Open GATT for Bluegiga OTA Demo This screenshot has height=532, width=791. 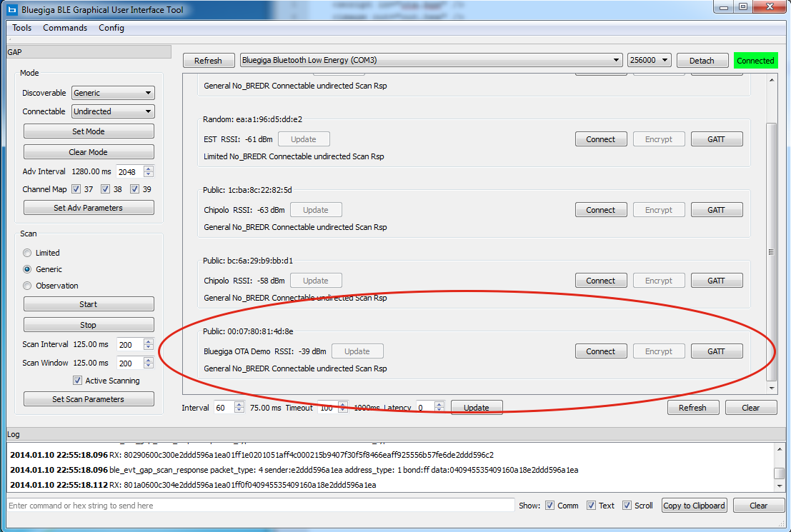tap(717, 351)
